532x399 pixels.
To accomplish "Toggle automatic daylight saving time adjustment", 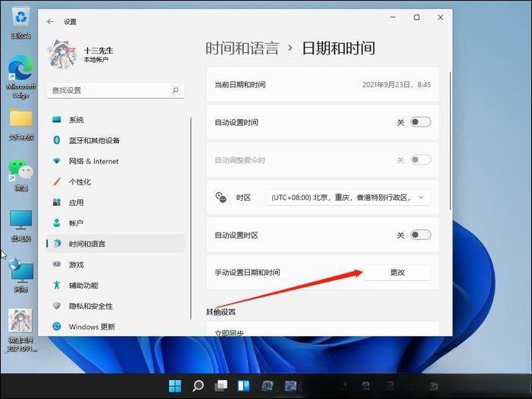I will click(x=421, y=160).
